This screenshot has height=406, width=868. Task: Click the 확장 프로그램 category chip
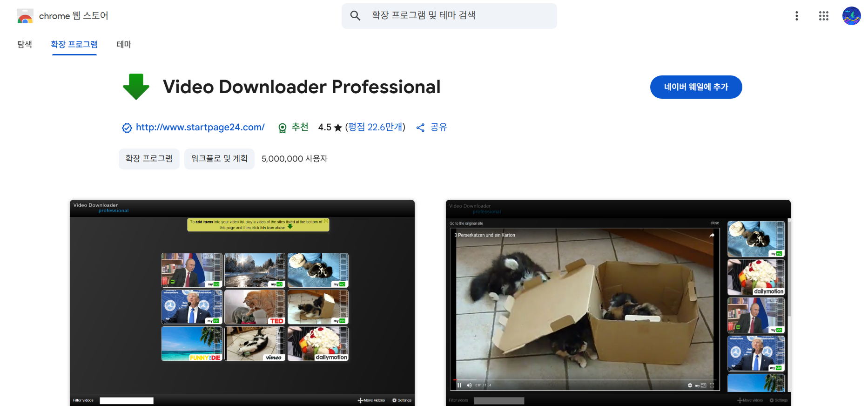[x=149, y=159]
